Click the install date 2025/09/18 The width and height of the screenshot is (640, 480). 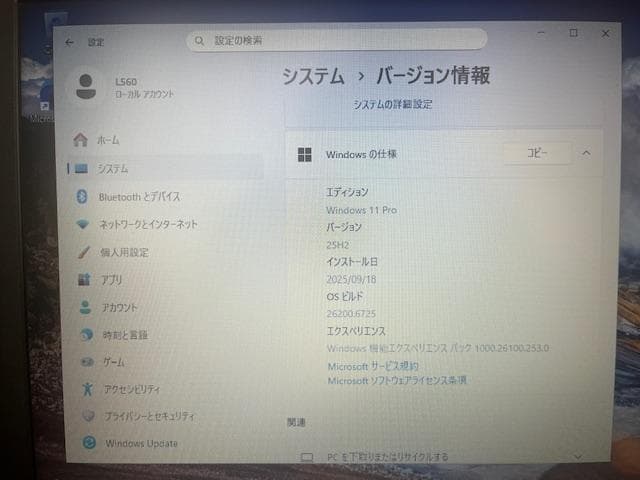[x=351, y=280]
